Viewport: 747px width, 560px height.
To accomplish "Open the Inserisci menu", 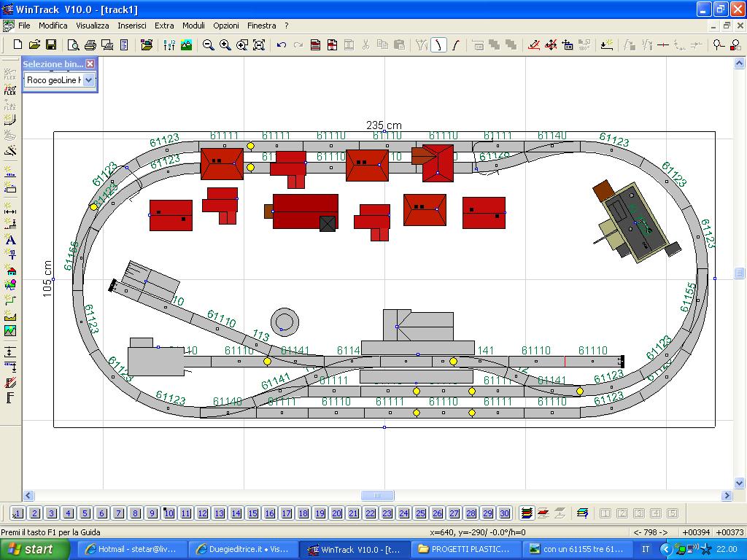I will click(x=132, y=26).
